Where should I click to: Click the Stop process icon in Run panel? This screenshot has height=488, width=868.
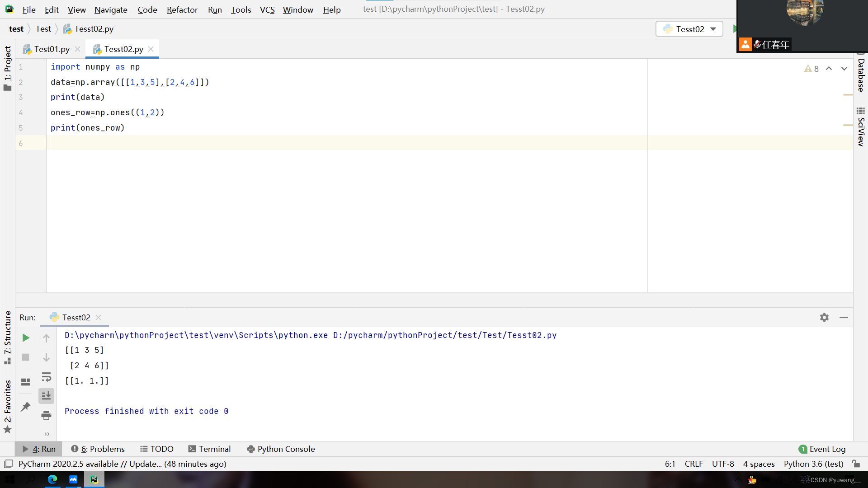point(26,357)
